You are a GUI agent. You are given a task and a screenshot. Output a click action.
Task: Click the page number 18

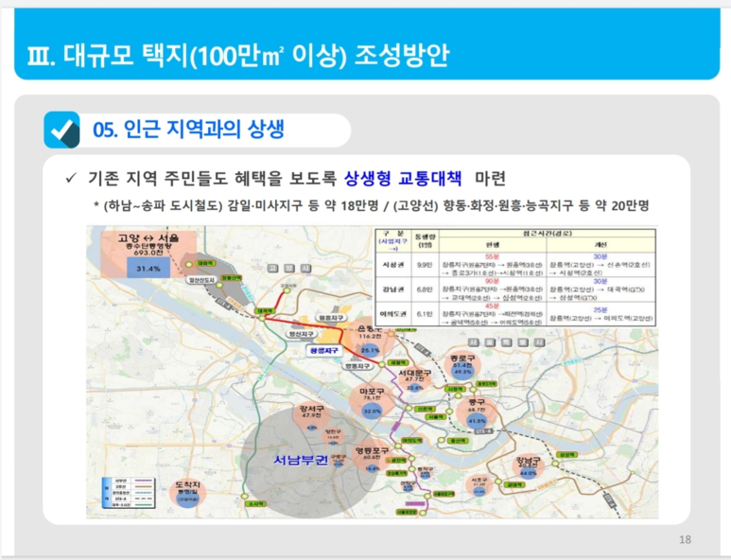(685, 539)
